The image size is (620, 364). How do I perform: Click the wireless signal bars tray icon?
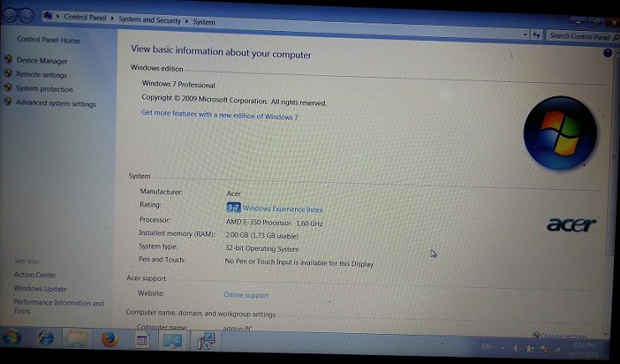coord(557,350)
